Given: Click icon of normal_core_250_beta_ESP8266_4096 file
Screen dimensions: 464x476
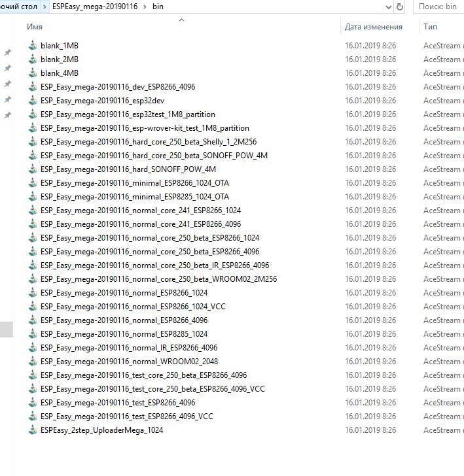Looking at the screenshot, I should [x=33, y=252].
